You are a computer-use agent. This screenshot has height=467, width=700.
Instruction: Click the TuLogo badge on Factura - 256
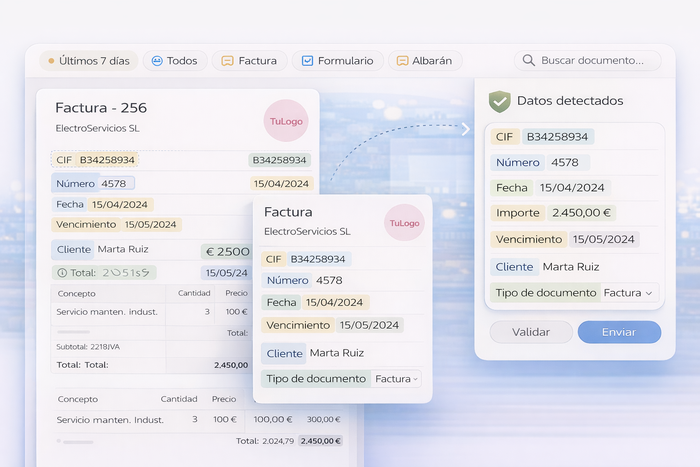click(x=286, y=121)
